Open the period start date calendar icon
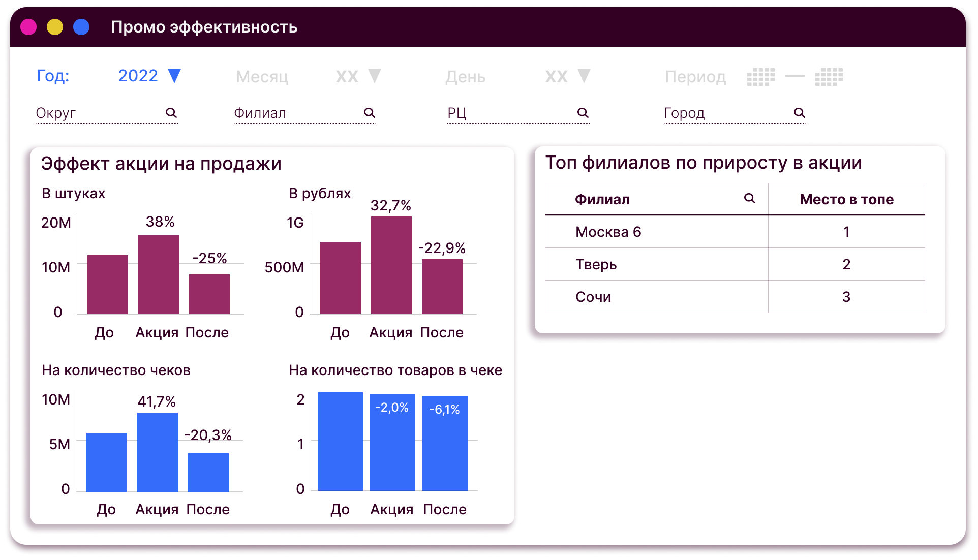978x560 pixels. pyautogui.click(x=760, y=77)
